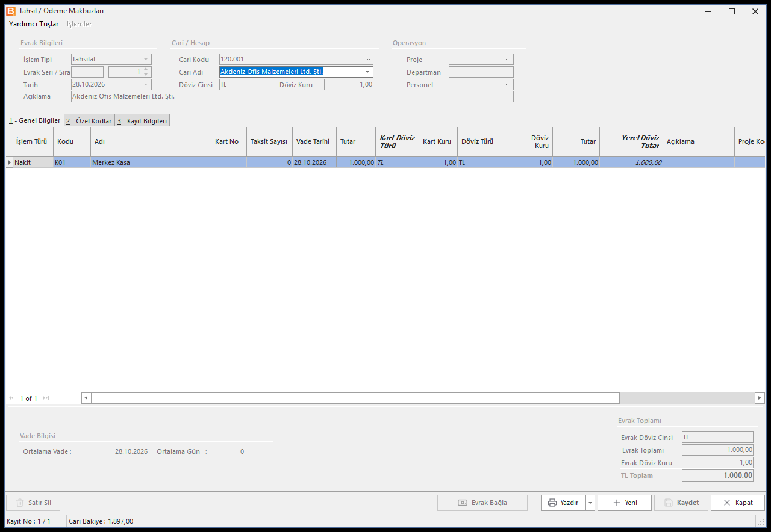This screenshot has width=771, height=532.
Task: Click the orange B application icon in title bar
Action: pos(11,11)
